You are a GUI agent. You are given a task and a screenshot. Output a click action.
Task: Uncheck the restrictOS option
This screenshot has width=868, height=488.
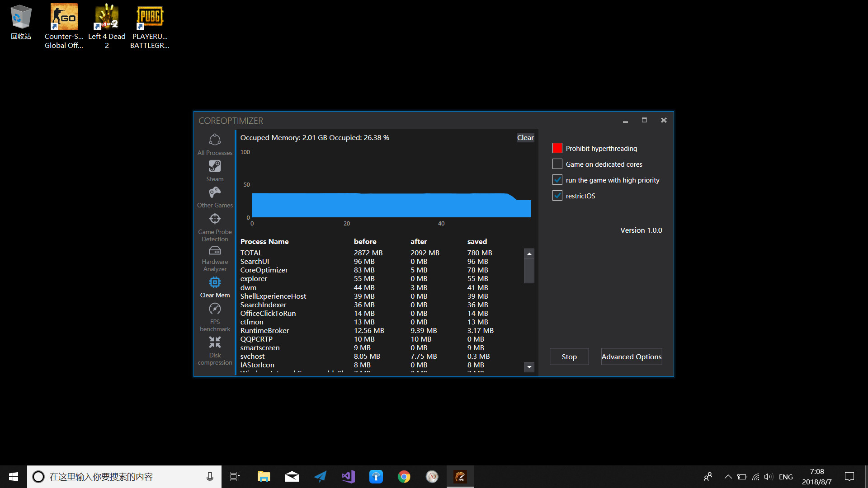click(x=557, y=195)
